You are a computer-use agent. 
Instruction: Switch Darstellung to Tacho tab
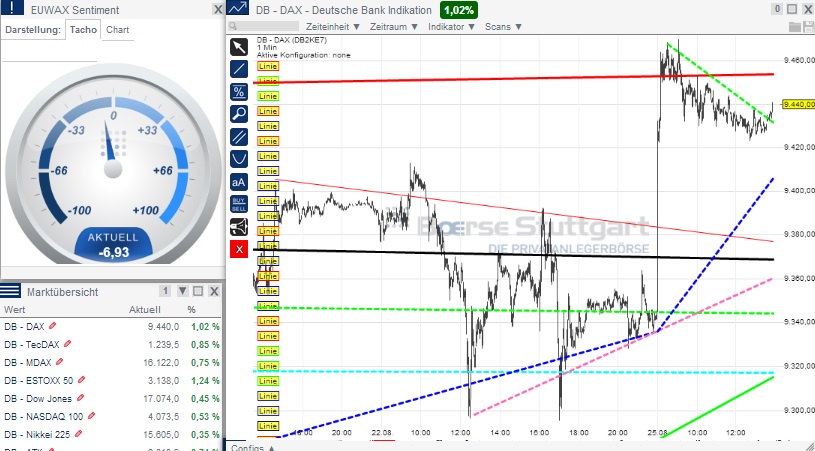point(83,30)
